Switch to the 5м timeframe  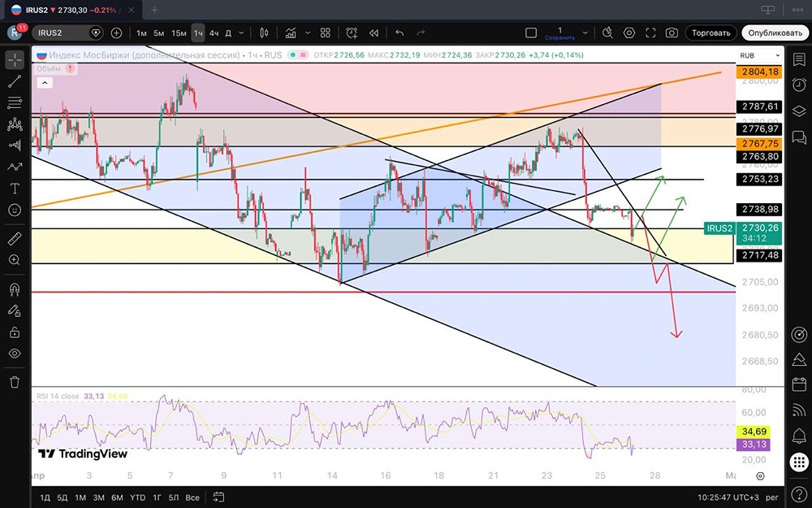(158, 33)
